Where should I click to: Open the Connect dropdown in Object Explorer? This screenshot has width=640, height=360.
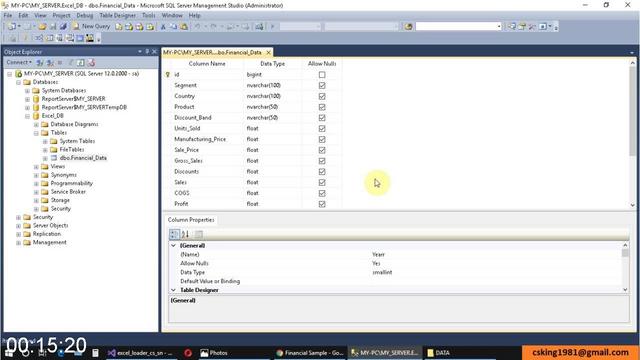19,62
